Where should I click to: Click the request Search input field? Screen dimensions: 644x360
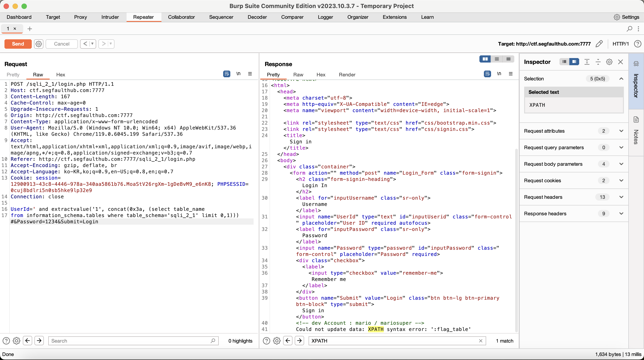(x=133, y=341)
